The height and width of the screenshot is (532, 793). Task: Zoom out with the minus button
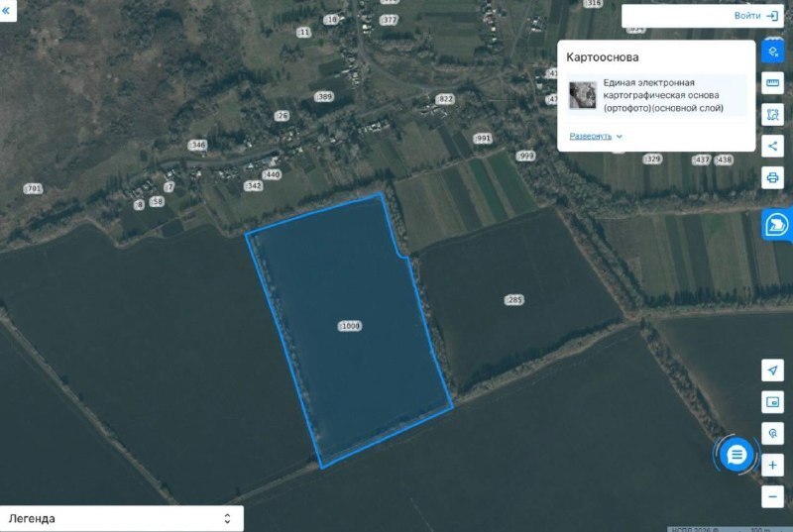(x=772, y=496)
